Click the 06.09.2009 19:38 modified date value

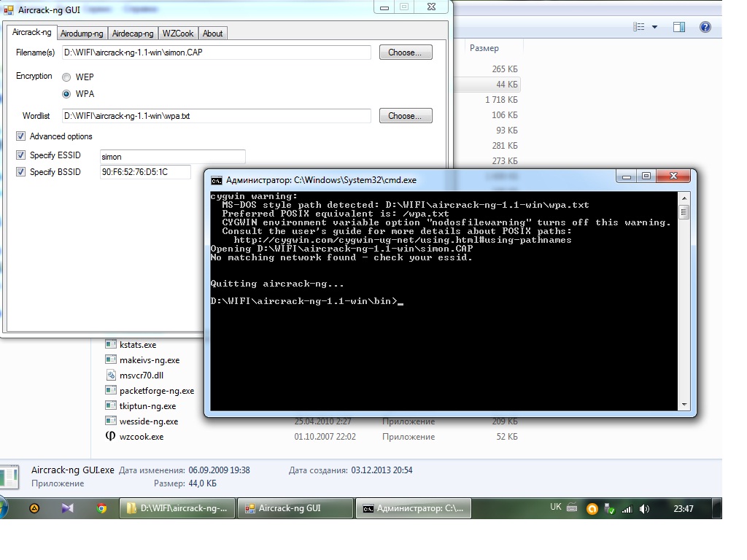point(219,470)
